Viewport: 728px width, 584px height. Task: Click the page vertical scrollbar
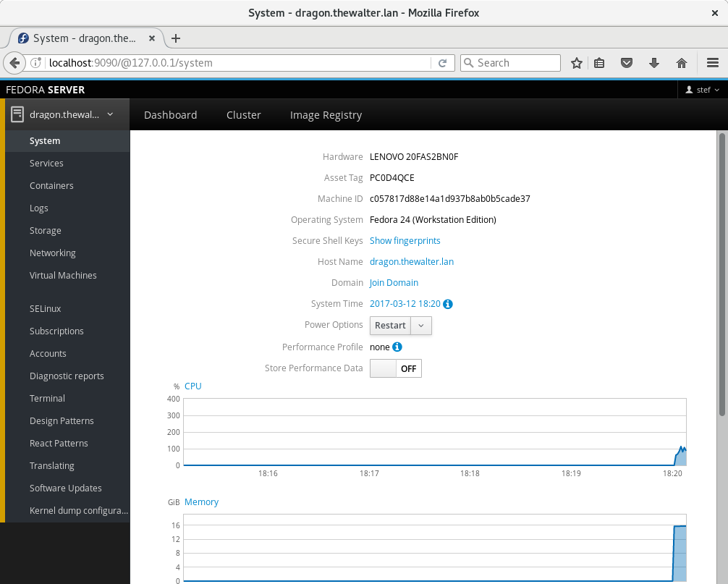(x=721, y=275)
